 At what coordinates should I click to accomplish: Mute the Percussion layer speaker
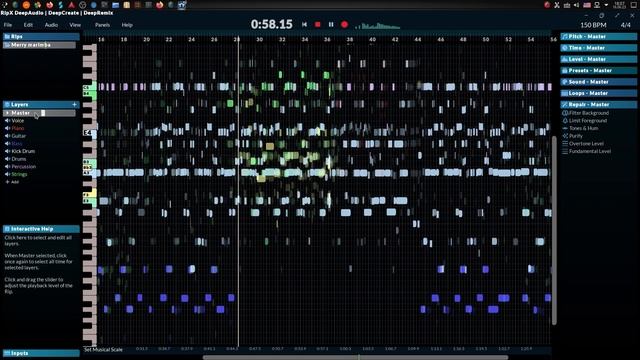[7, 167]
